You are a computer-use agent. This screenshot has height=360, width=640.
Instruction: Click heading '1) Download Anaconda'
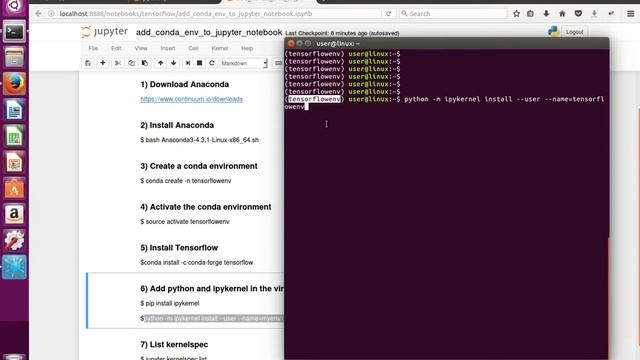tap(184, 84)
